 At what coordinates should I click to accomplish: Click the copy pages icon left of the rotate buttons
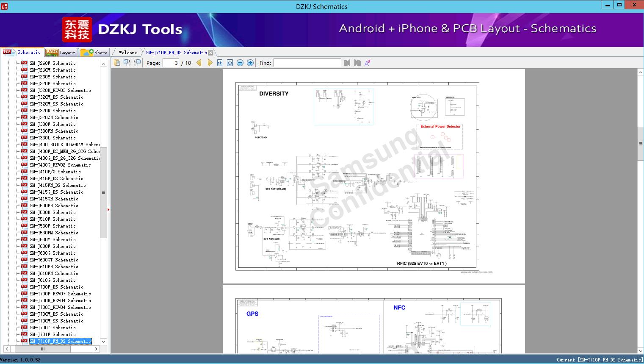coord(117,63)
